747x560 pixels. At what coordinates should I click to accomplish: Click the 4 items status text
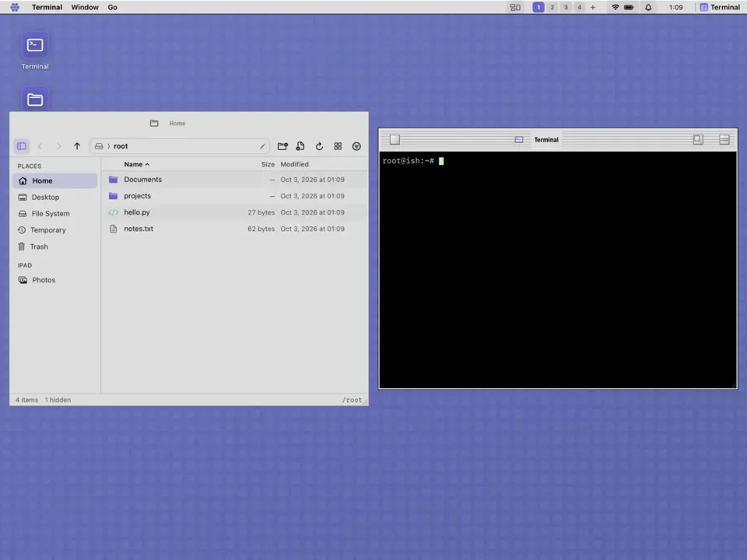pyautogui.click(x=26, y=400)
